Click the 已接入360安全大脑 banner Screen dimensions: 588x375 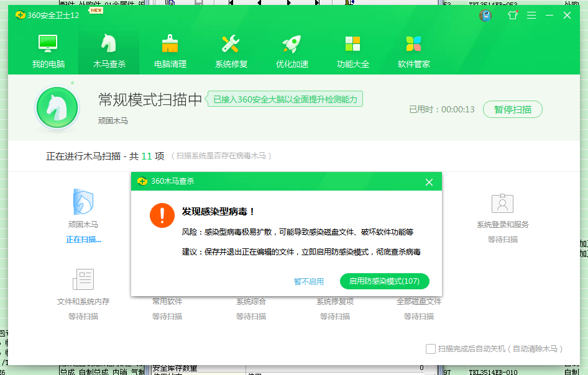(x=285, y=99)
